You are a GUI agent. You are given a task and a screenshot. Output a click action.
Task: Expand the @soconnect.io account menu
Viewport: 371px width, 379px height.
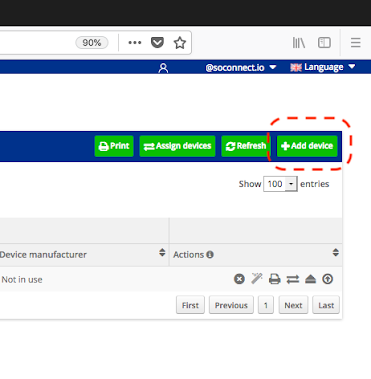pyautogui.click(x=241, y=67)
